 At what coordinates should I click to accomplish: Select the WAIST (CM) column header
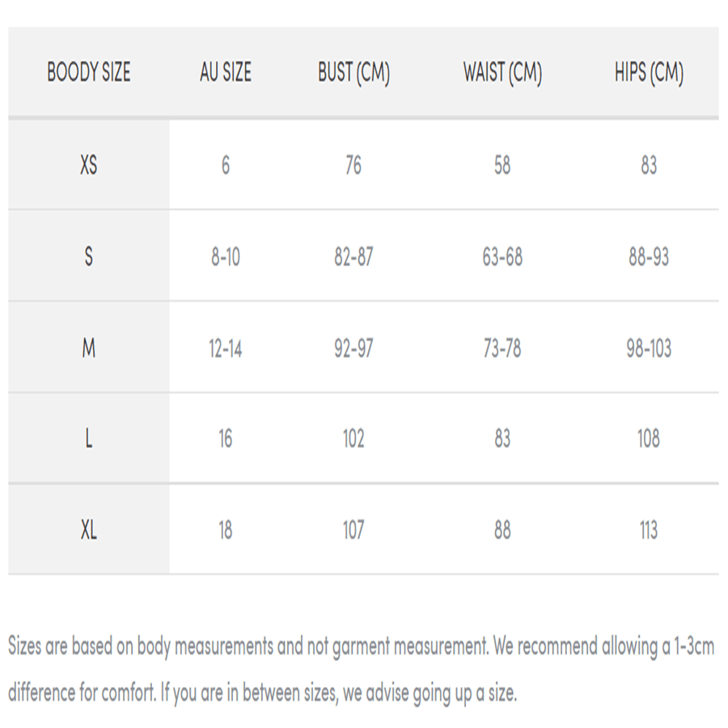tap(502, 73)
